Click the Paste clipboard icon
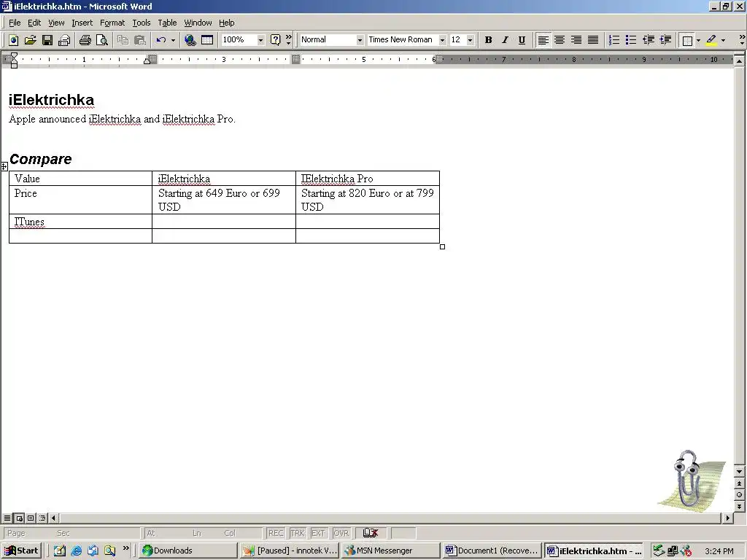This screenshot has height=560, width=747. [x=139, y=40]
